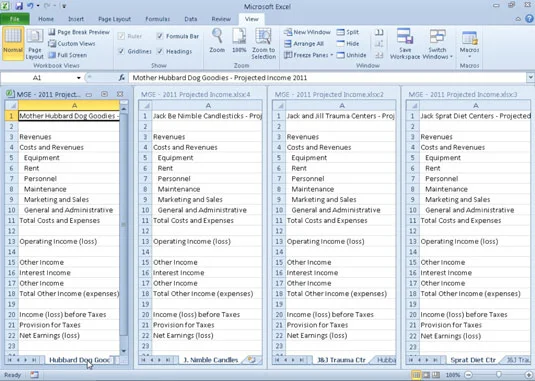The height and width of the screenshot is (381, 535).
Task: Open Macros dropdown
Action: [x=469, y=44]
